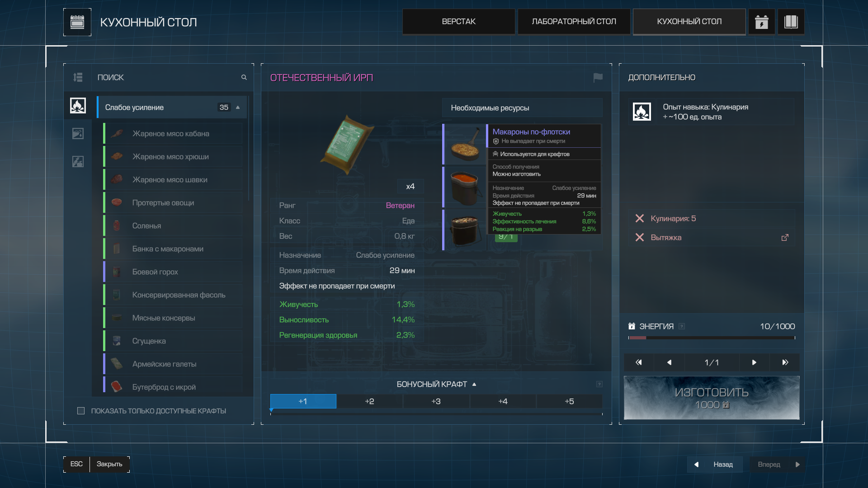Select Боевой горох recipe
The width and height of the screenshot is (868, 488).
tap(173, 272)
